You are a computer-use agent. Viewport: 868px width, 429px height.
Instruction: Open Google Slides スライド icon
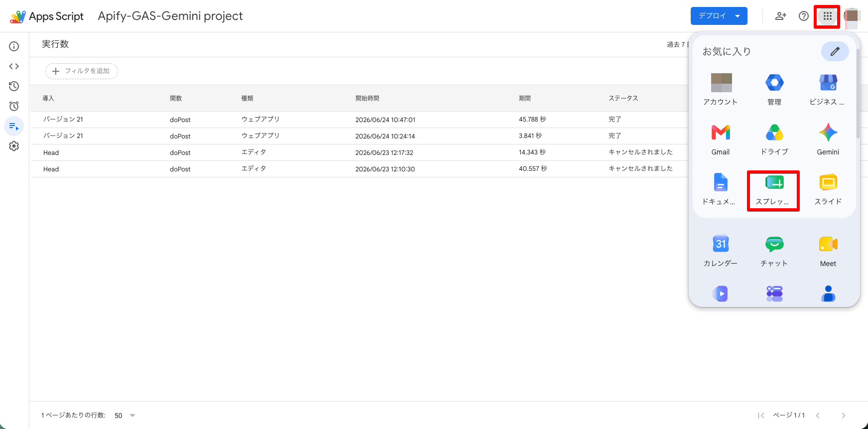click(x=828, y=190)
